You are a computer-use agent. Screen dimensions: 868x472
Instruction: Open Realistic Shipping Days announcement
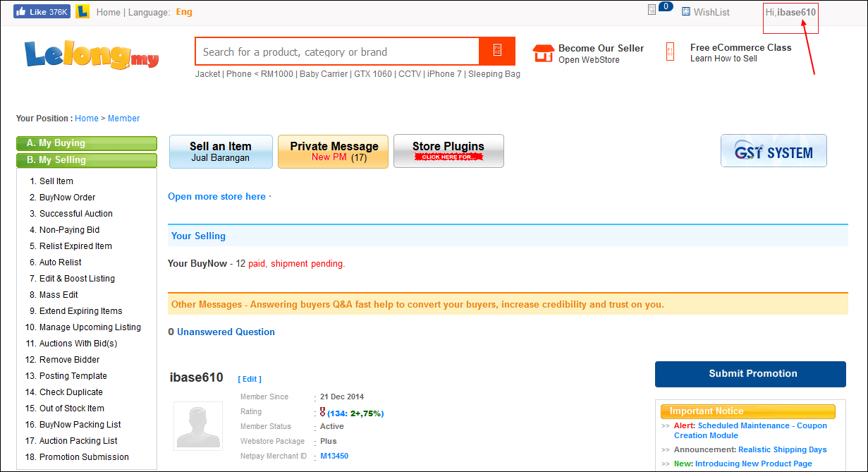pyautogui.click(x=783, y=449)
